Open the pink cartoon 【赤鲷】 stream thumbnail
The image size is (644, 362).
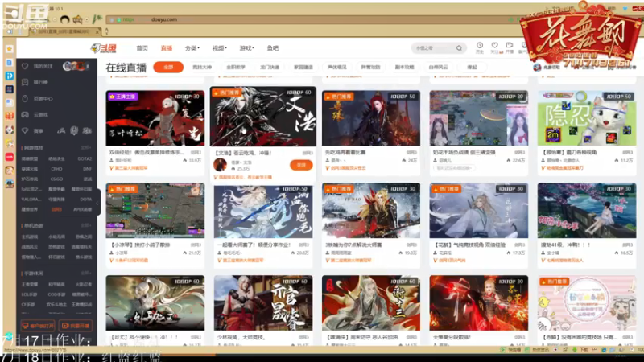(587, 303)
